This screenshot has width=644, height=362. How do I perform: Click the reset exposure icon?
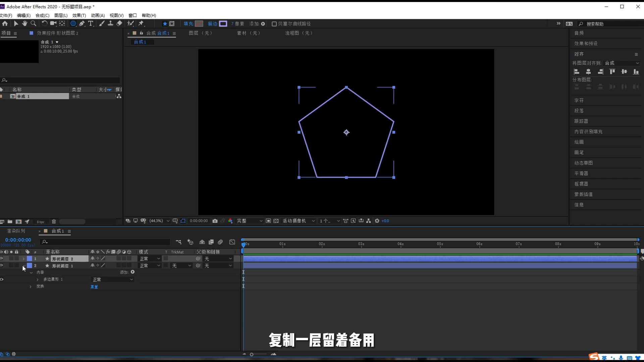377,221
